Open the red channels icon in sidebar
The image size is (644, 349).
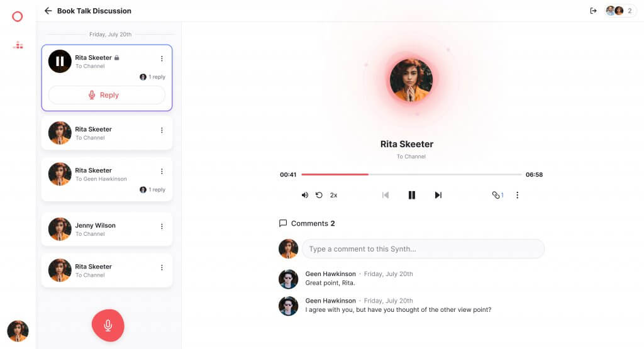click(x=18, y=45)
